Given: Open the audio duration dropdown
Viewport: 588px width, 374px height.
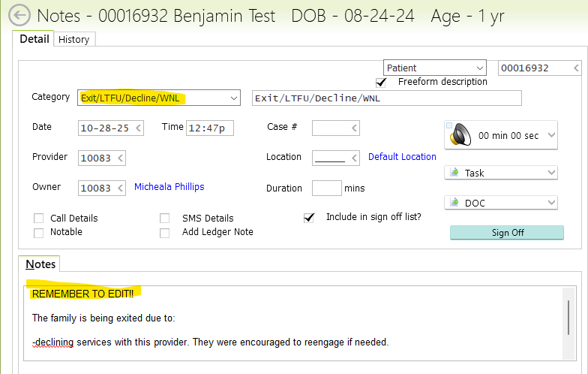Looking at the screenshot, I should point(551,136).
